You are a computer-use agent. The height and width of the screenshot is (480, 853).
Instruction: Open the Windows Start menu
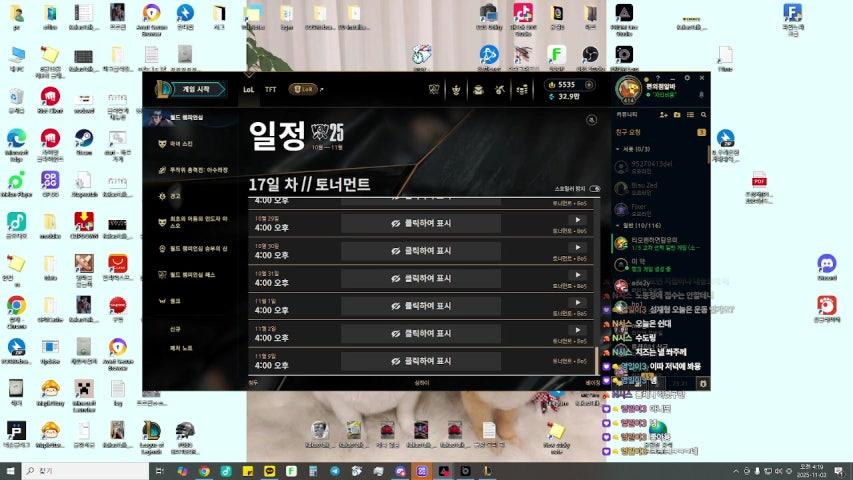coord(10,471)
